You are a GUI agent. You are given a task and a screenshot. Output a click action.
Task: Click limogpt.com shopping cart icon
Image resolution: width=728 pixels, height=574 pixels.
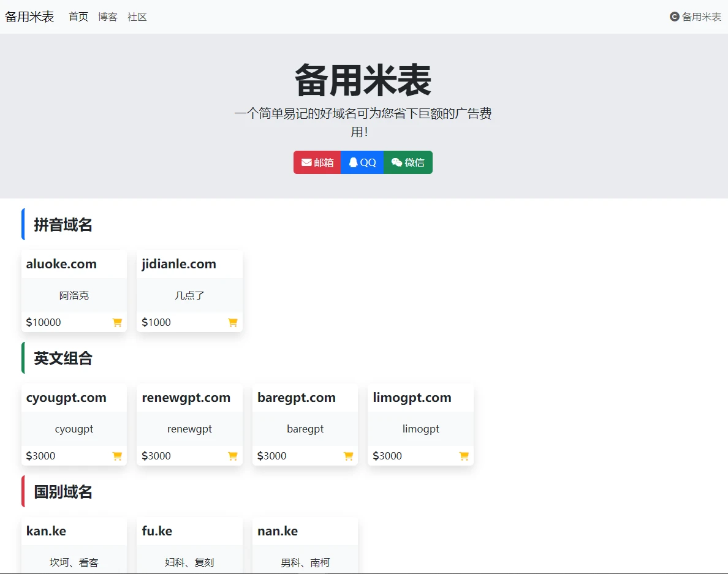tap(464, 456)
